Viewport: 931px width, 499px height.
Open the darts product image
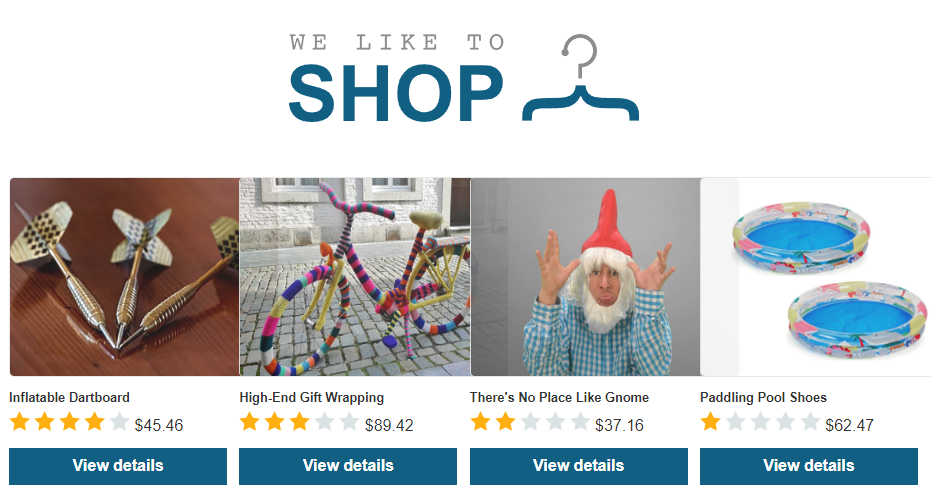click(x=125, y=277)
